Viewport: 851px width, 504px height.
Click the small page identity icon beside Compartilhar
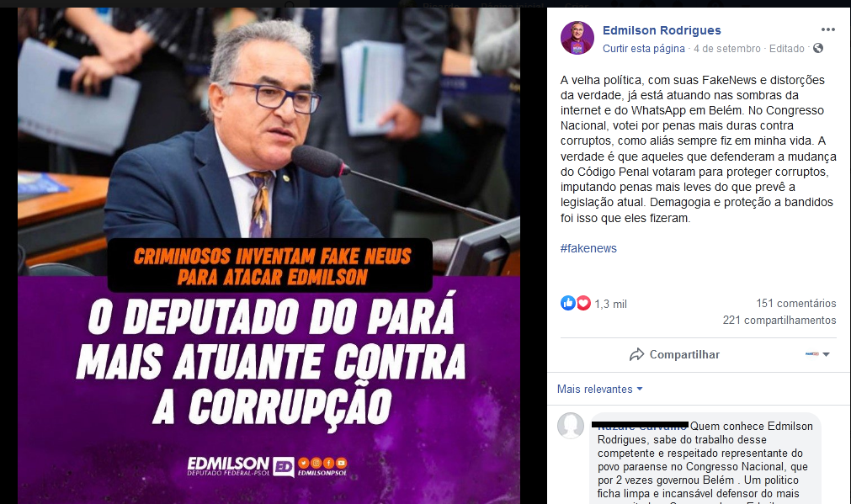(812, 354)
